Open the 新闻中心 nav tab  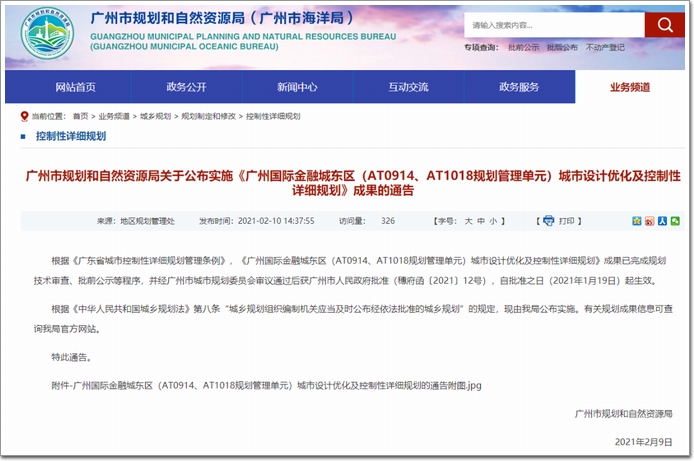pos(297,87)
